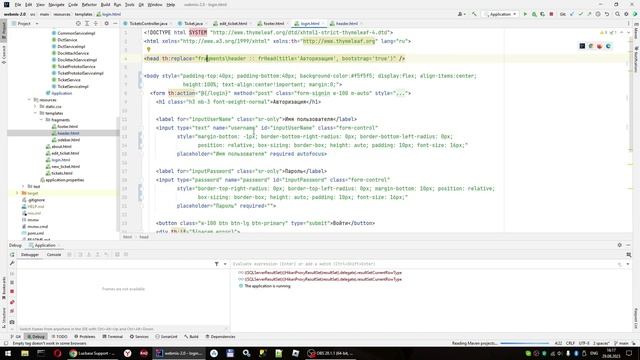Select opened file target icon in Project panel
This screenshot has height=360, width=640.
coord(78,24)
